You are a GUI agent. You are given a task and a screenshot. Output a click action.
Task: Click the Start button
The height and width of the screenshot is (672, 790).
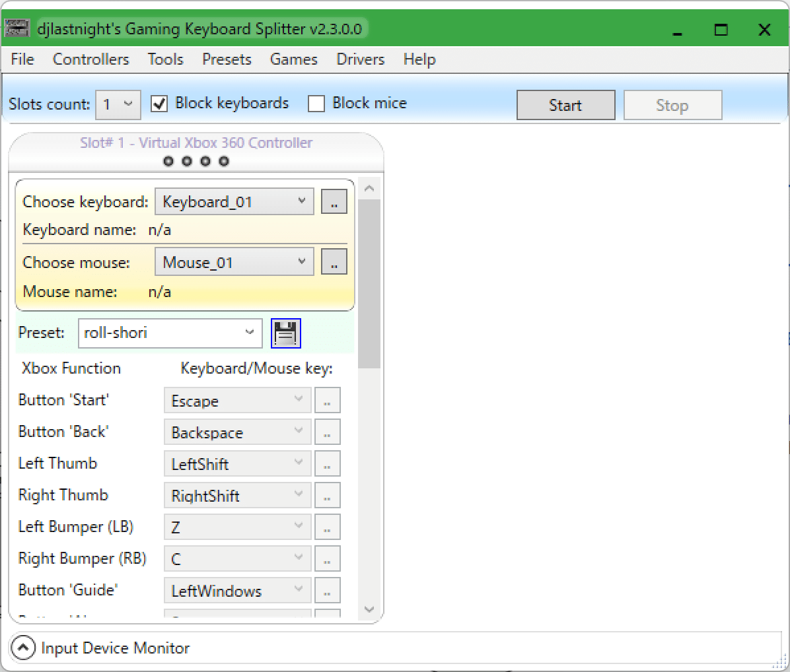[566, 105]
